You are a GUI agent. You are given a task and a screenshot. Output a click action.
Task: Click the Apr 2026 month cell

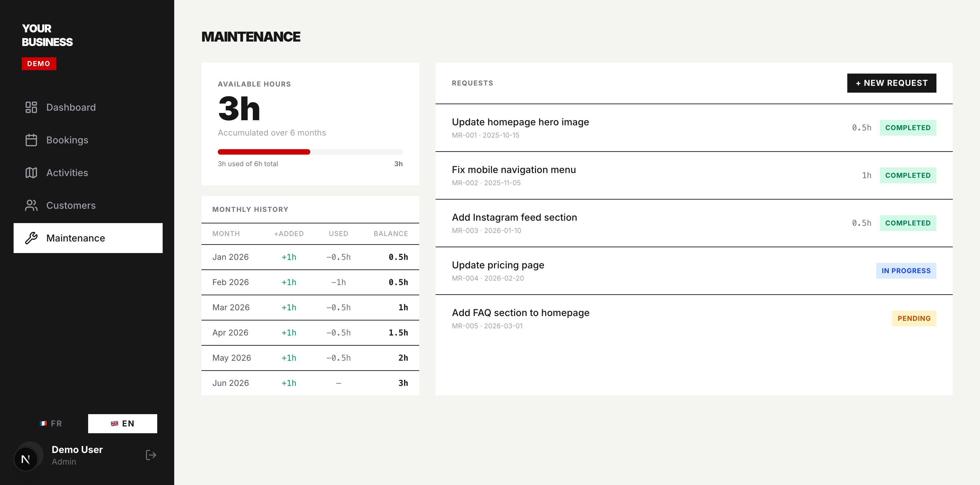click(x=230, y=332)
